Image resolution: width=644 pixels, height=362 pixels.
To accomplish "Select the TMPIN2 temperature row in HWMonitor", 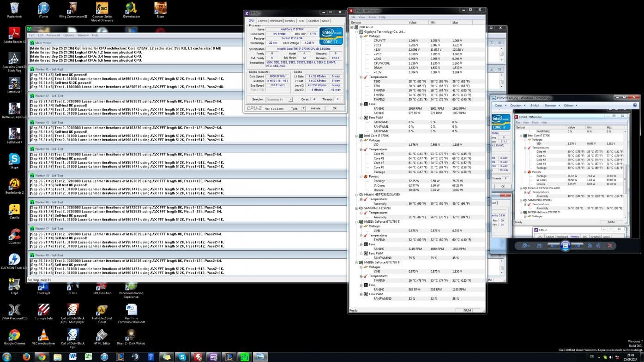I will tap(418, 100).
